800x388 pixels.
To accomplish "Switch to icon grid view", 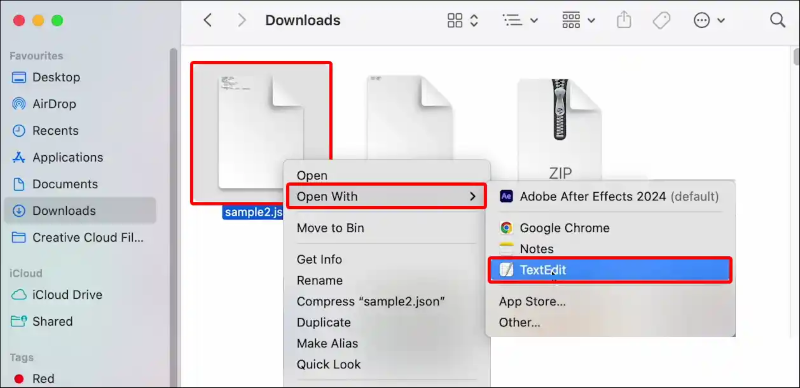I will [x=455, y=20].
